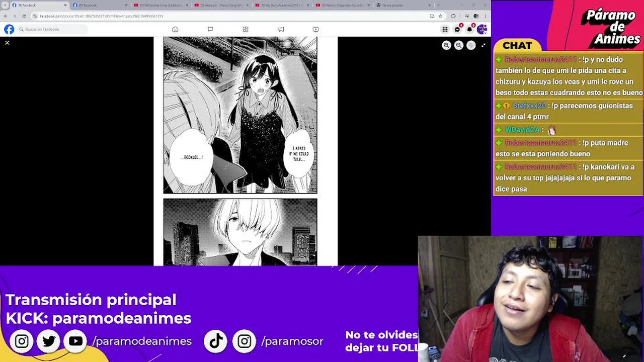Close the photo viewer with X
The height and width of the screenshot is (362, 644).
coord(7,43)
